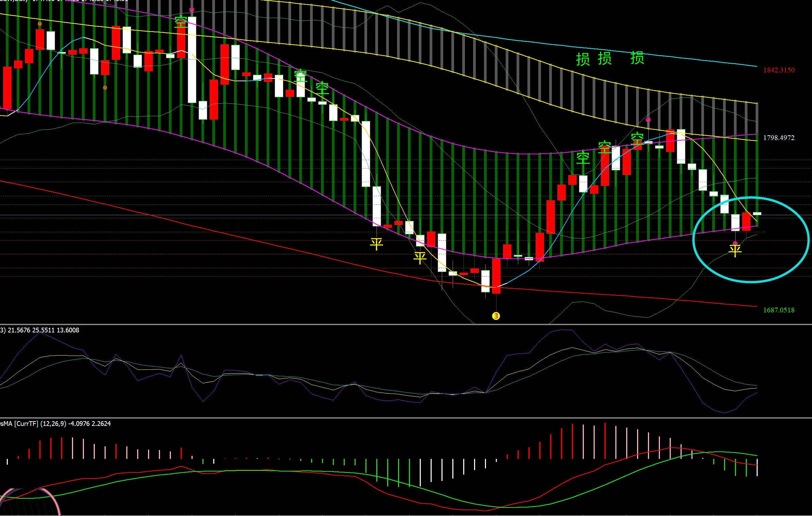
Task: Select the middle green 损 label
Action: (605, 58)
